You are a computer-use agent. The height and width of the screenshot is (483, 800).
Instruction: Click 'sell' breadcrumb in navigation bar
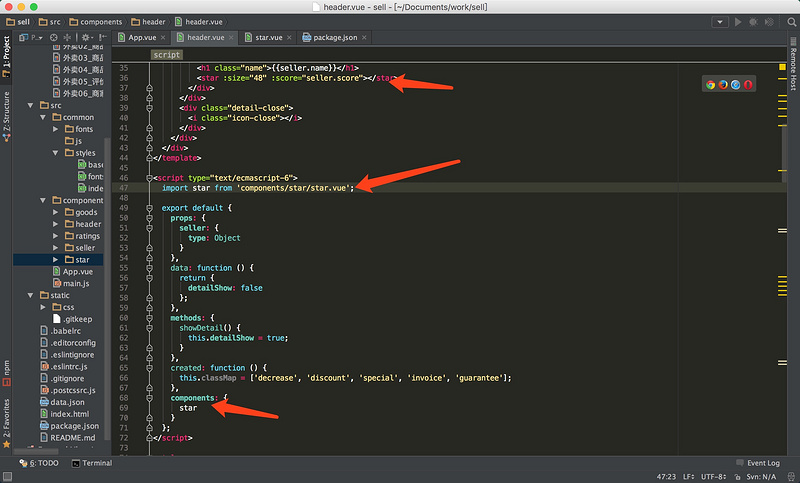18,22
